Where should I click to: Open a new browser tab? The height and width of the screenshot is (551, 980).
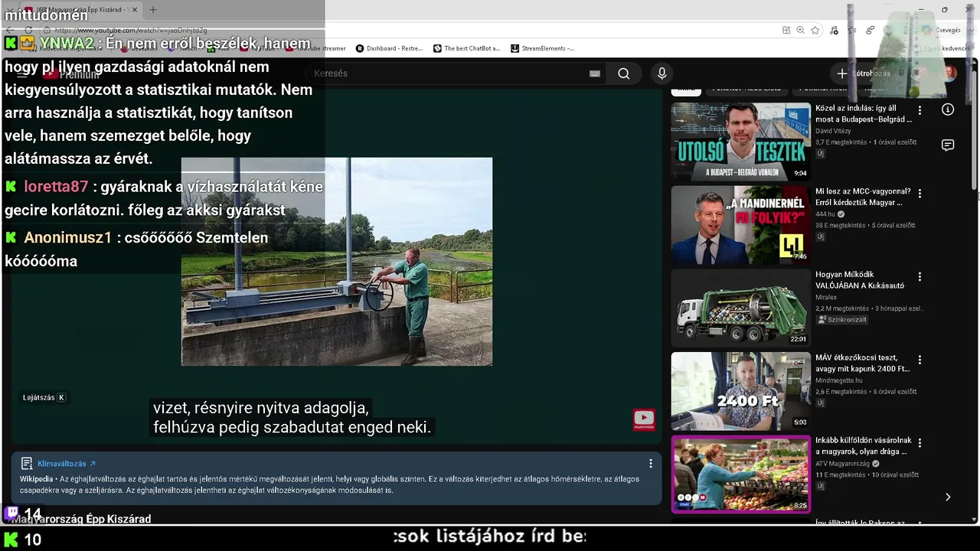pos(152,10)
